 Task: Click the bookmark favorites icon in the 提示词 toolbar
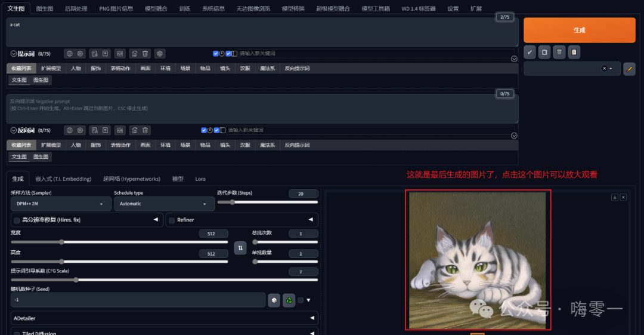[x=105, y=54]
